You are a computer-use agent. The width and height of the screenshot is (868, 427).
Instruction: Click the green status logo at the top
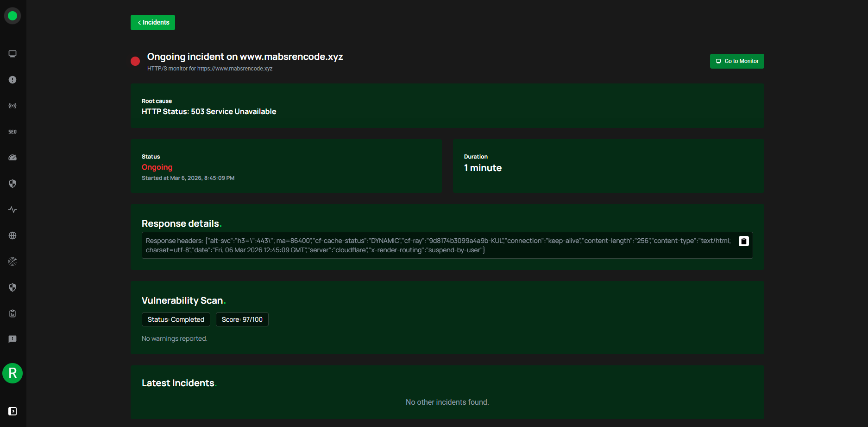[13, 15]
